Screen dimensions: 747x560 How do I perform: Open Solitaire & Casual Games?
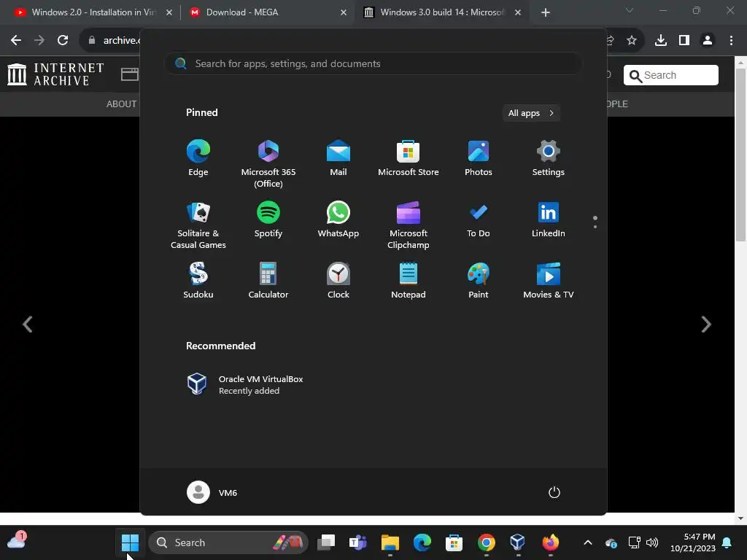click(x=198, y=225)
